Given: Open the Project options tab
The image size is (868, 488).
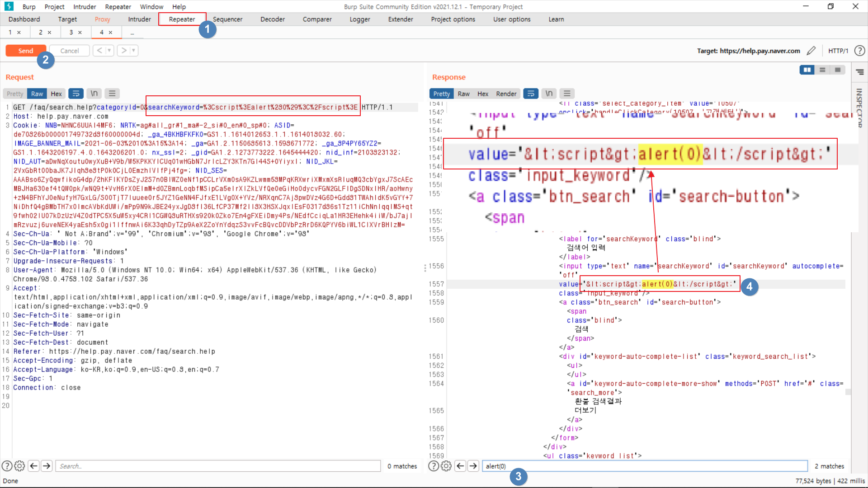Looking at the screenshot, I should click(453, 19).
